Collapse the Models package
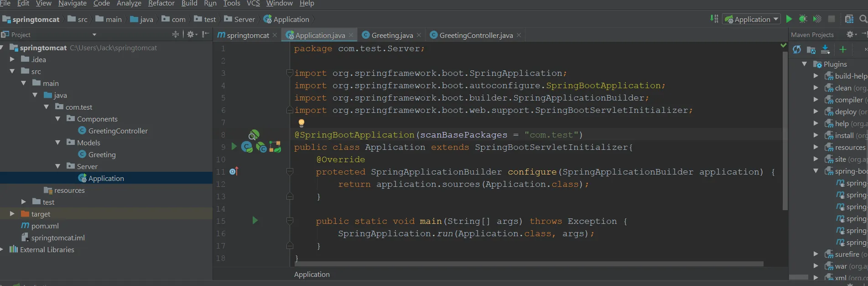Image resolution: width=868 pixels, height=286 pixels. (x=58, y=143)
